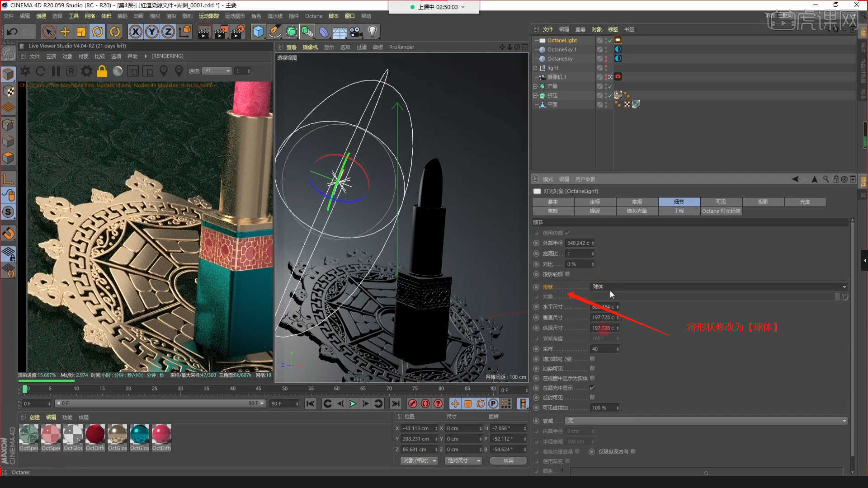The width and height of the screenshot is (868, 488).
Task: Switch to the 可见 attribute tab
Action: click(721, 202)
